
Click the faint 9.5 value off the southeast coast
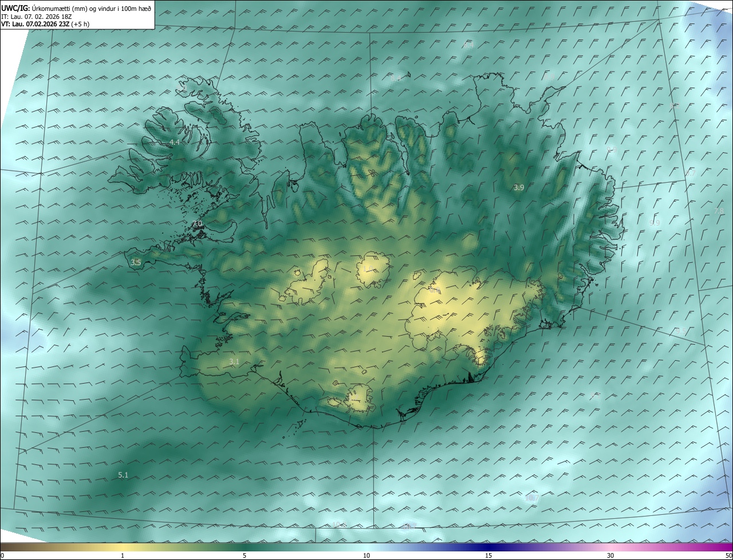coord(680,330)
